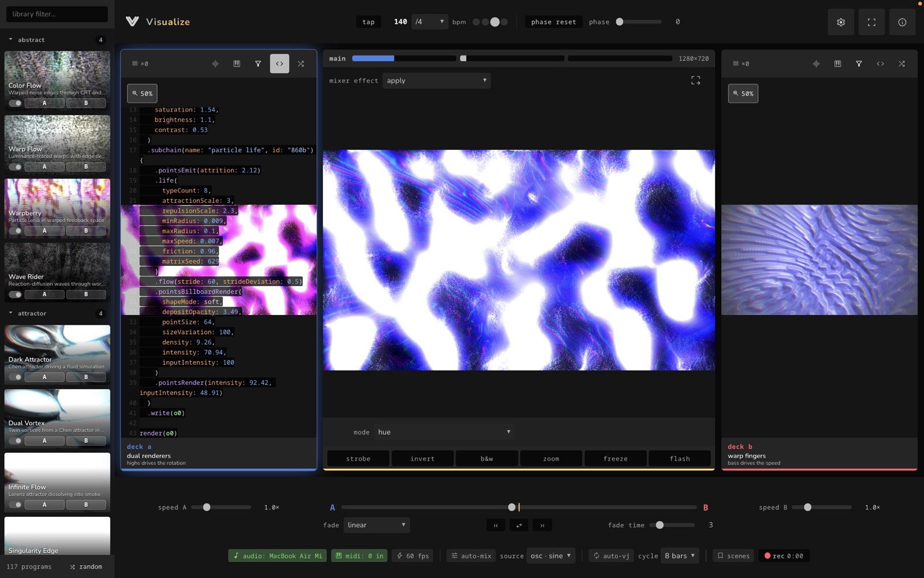924x578 pixels.
Task: Open the fade linear dropdown
Action: 377,525
